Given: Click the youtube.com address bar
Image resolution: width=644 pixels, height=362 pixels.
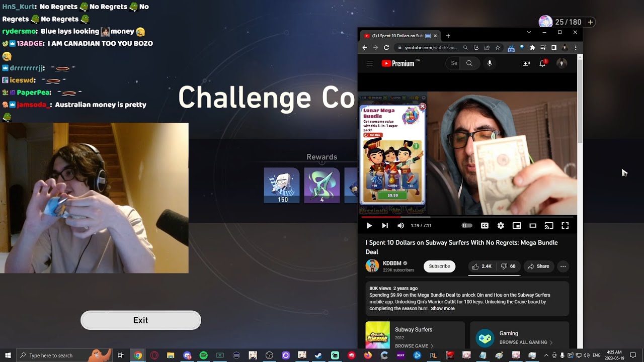Looking at the screenshot, I should pyautogui.click(x=431, y=48).
